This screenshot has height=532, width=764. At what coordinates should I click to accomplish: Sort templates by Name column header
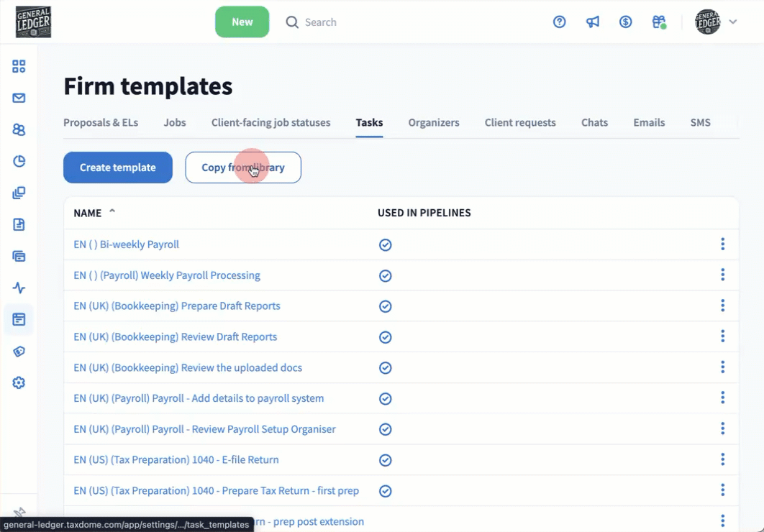(x=88, y=213)
